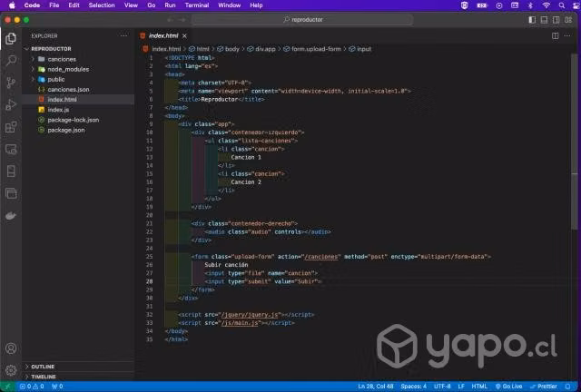The image size is (581, 392).
Task: Follow the /jquery/jquery.js link in code
Action: pos(250,315)
